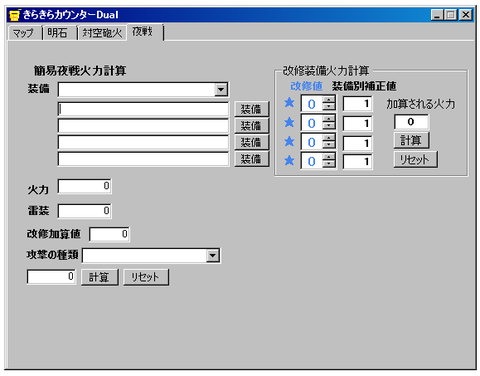The height and width of the screenshot is (376, 480).
Task: Click the 改修値 column label
Action: click(x=306, y=86)
